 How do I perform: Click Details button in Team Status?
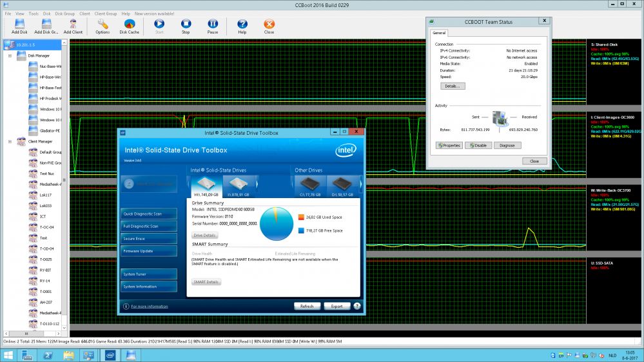pos(453,86)
